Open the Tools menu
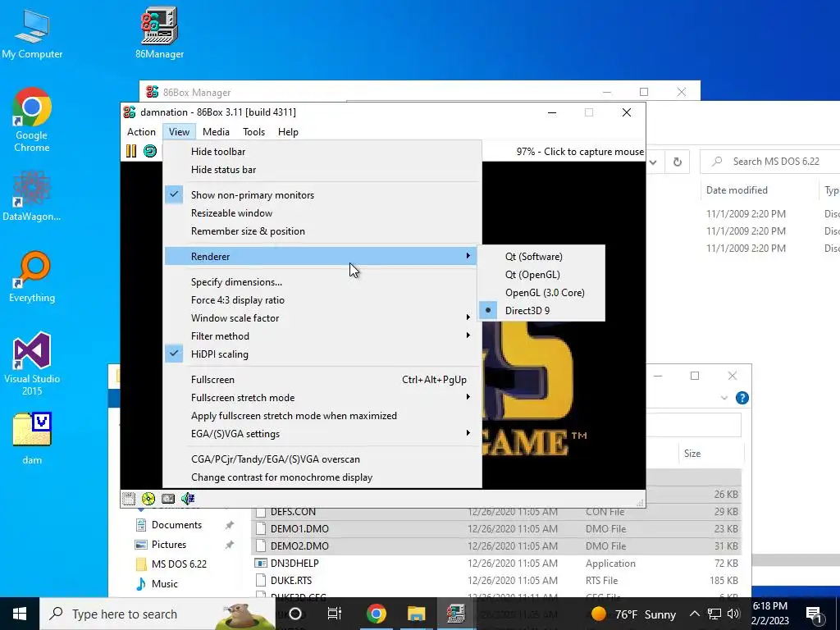 click(254, 132)
